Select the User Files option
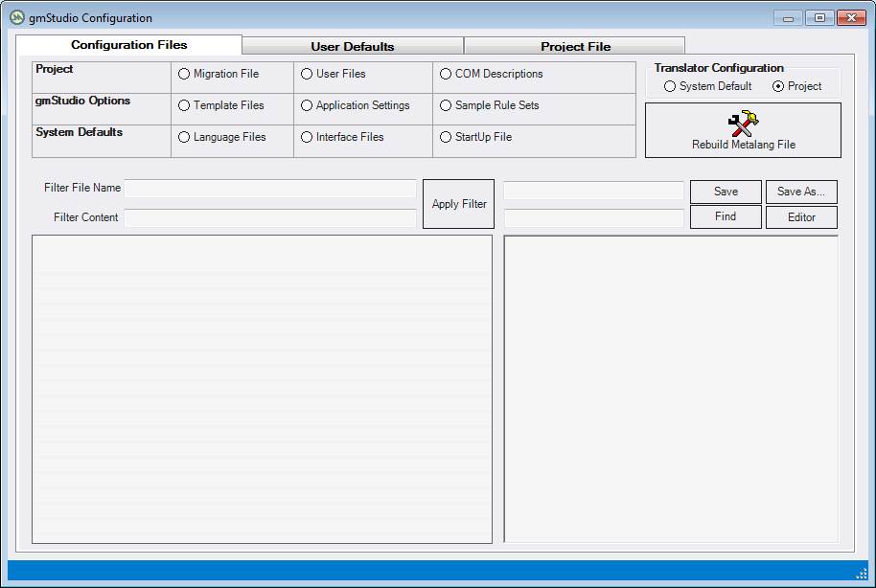Screen dimensions: 876x588 [307, 75]
